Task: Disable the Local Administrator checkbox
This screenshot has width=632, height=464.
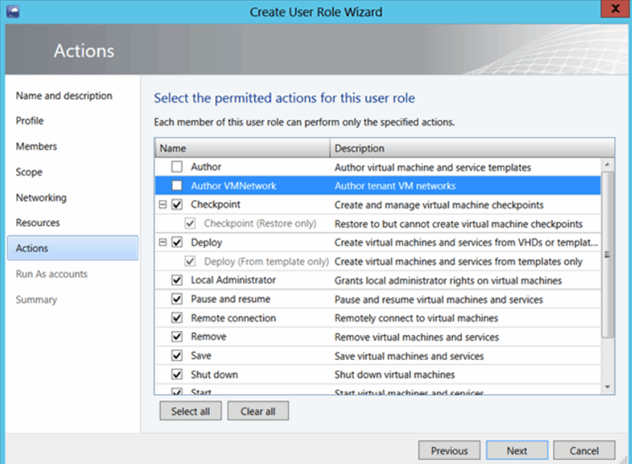Action: (x=177, y=280)
